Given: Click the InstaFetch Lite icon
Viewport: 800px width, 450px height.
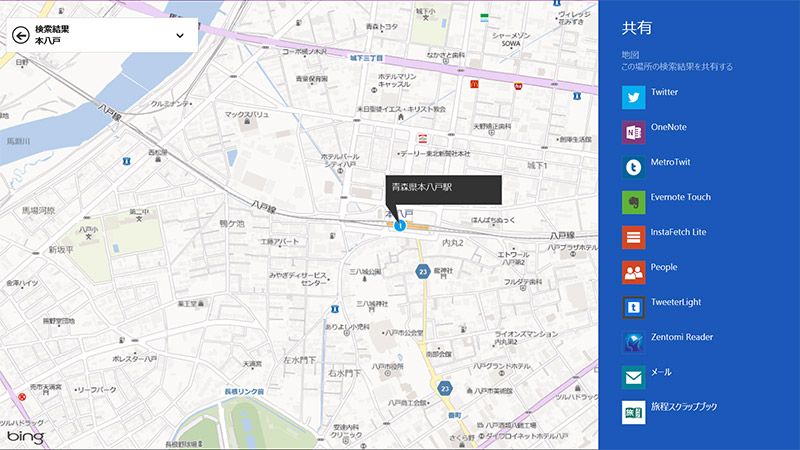Looking at the screenshot, I should [634, 237].
